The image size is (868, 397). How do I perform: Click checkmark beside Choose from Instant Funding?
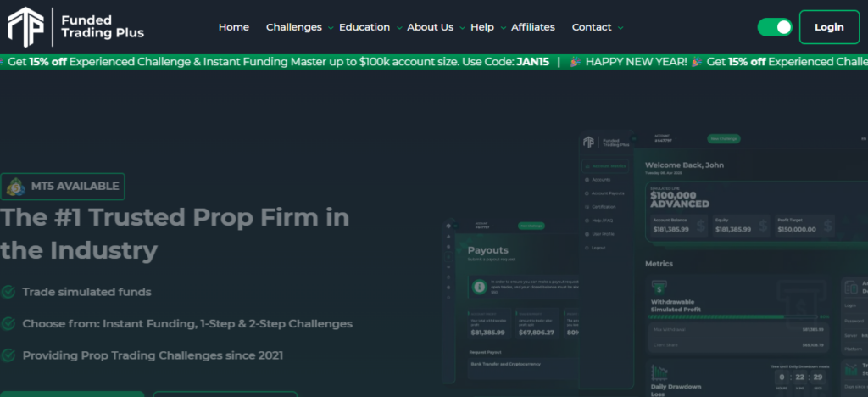[8, 323]
